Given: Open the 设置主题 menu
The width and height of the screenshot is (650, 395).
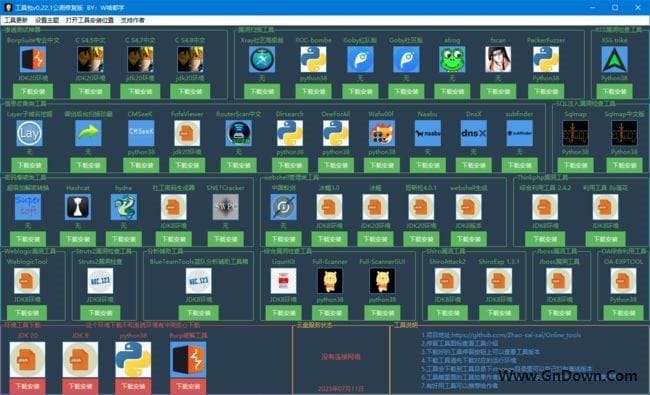Looking at the screenshot, I should pyautogui.click(x=47, y=20).
